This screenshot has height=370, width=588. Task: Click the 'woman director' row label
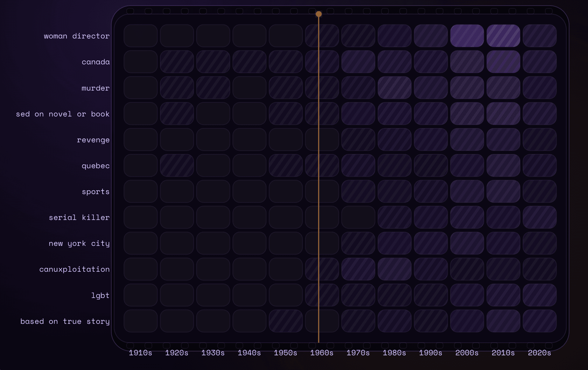point(77,36)
